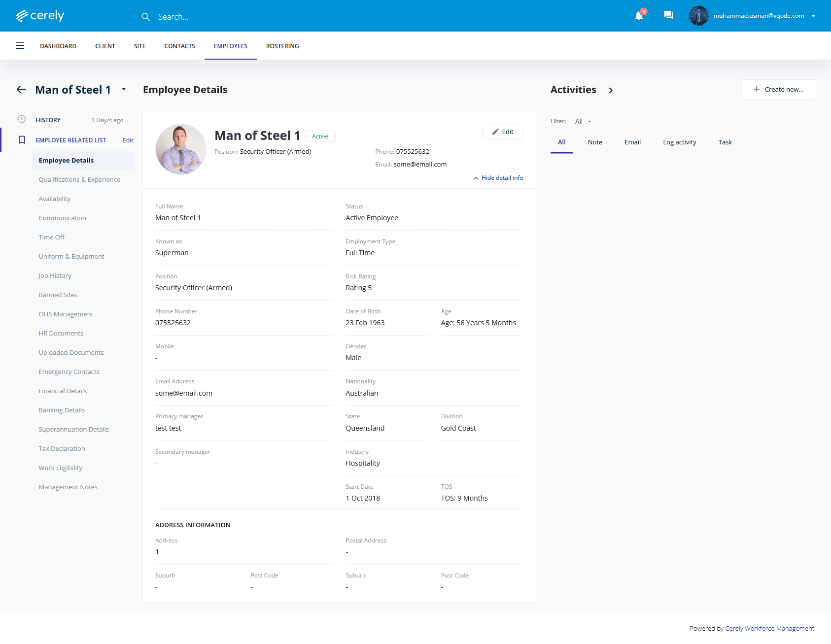Select the All activities tab
Viewport: 831px width, 644px height.
click(561, 142)
